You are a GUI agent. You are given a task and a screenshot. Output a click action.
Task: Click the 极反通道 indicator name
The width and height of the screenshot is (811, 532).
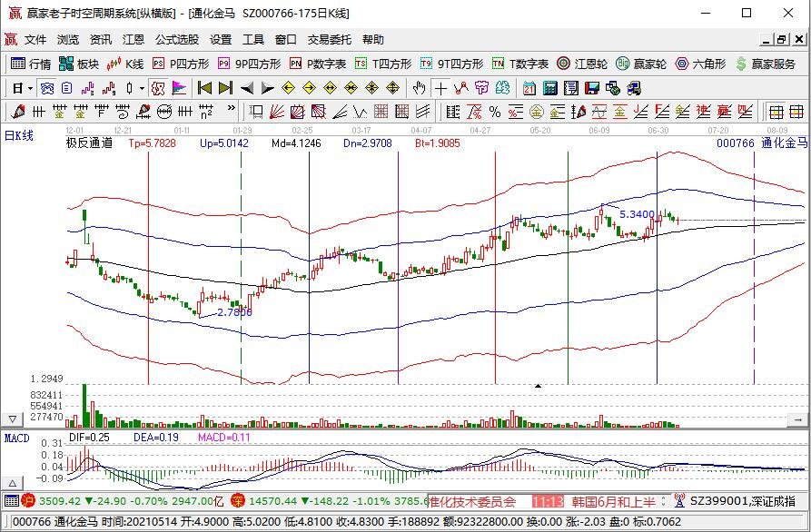click(89, 143)
